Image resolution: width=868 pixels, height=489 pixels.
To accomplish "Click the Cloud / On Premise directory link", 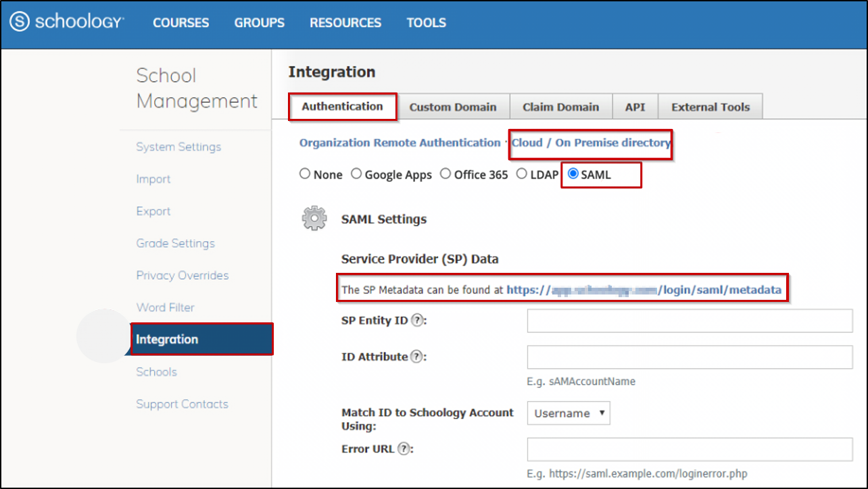I will [590, 143].
